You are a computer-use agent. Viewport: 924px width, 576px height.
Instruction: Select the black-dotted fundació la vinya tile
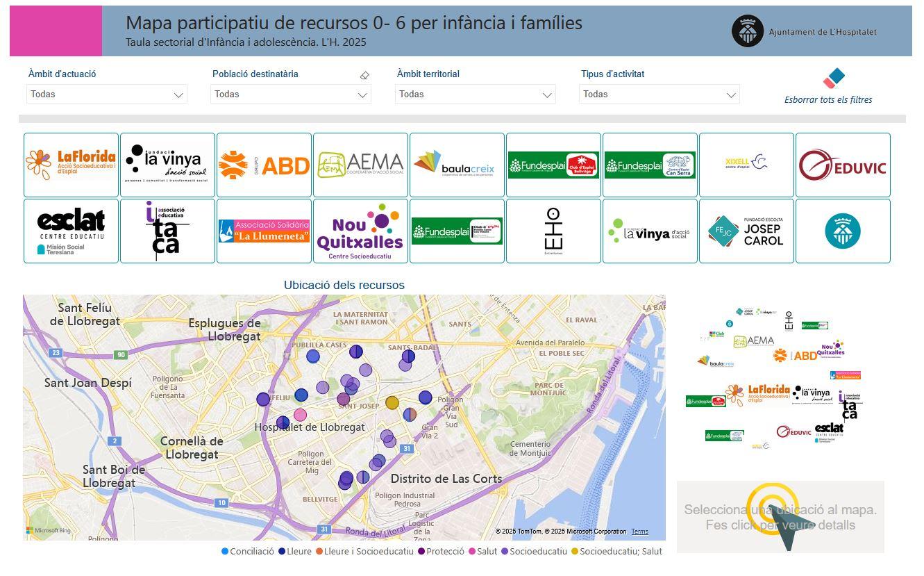click(x=167, y=165)
